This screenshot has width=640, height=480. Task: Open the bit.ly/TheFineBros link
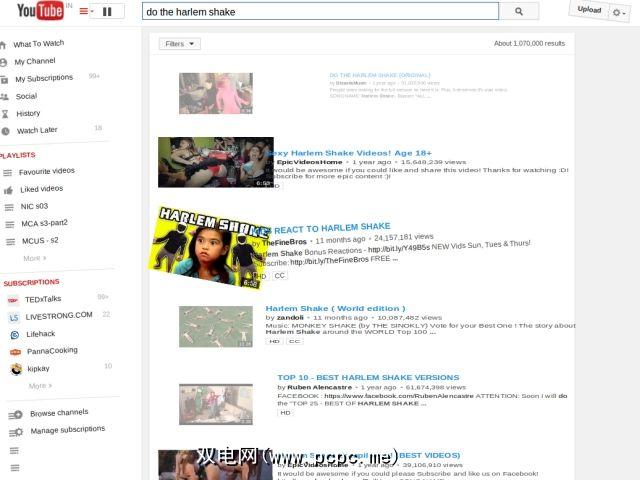[329, 261]
